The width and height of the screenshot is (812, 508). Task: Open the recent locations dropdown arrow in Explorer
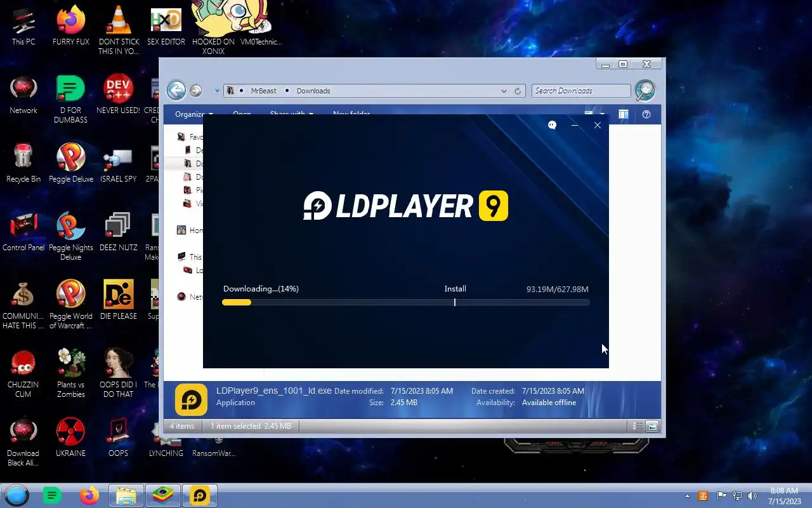pyautogui.click(x=216, y=91)
